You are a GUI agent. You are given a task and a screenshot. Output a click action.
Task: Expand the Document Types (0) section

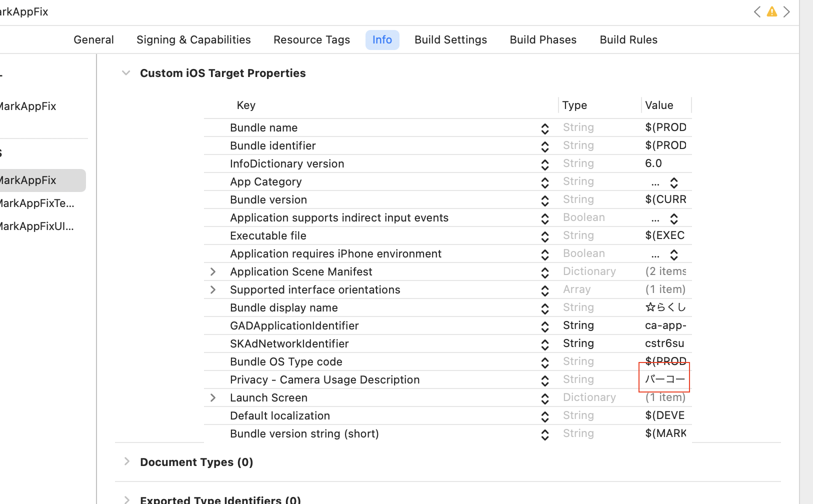coord(127,461)
